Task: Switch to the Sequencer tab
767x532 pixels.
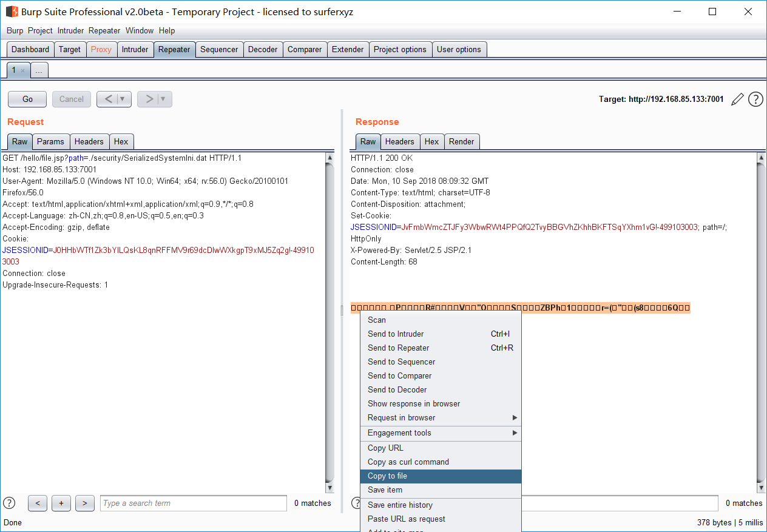Action: point(219,50)
